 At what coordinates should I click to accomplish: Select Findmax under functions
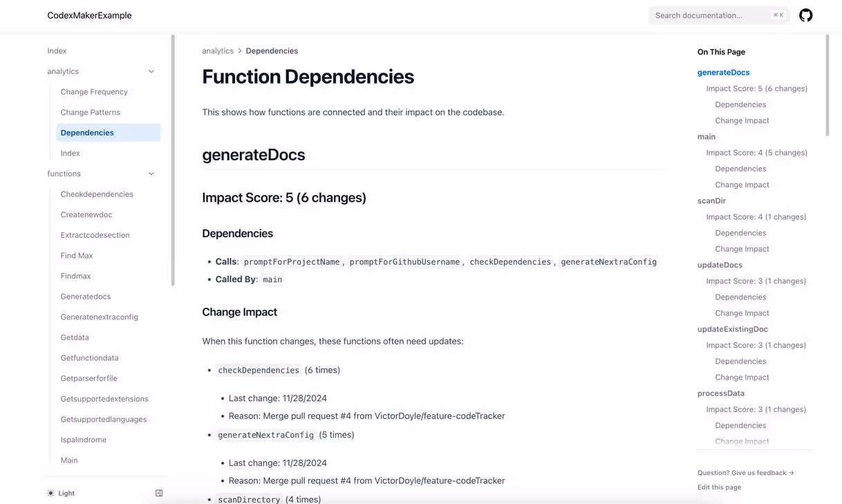click(75, 276)
